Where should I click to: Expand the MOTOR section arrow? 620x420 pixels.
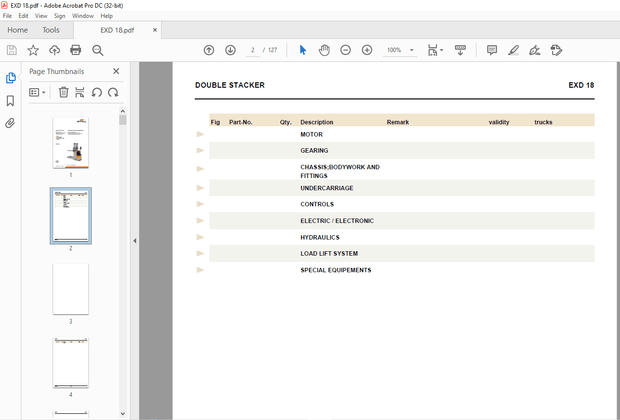(200, 134)
